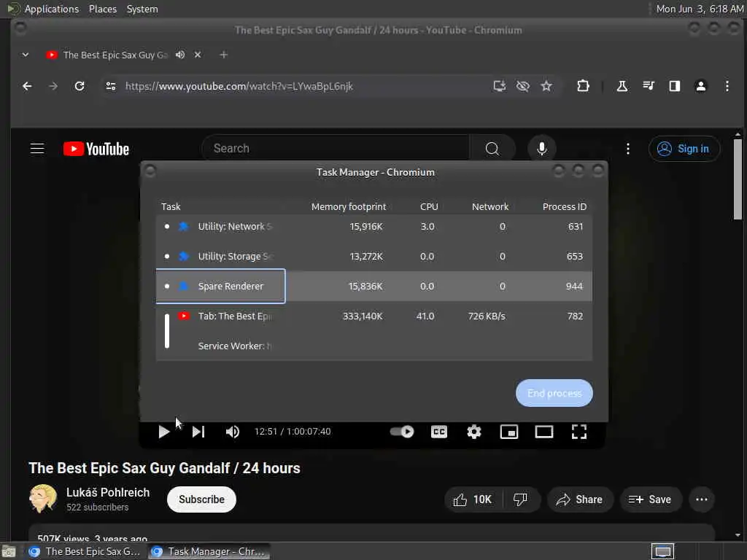Expand the tab search chevron
The height and width of the screenshot is (560, 747).
pyautogui.click(x=26, y=55)
